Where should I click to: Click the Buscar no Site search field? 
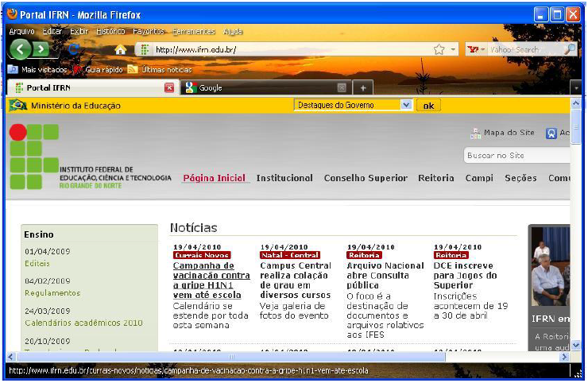(516, 156)
